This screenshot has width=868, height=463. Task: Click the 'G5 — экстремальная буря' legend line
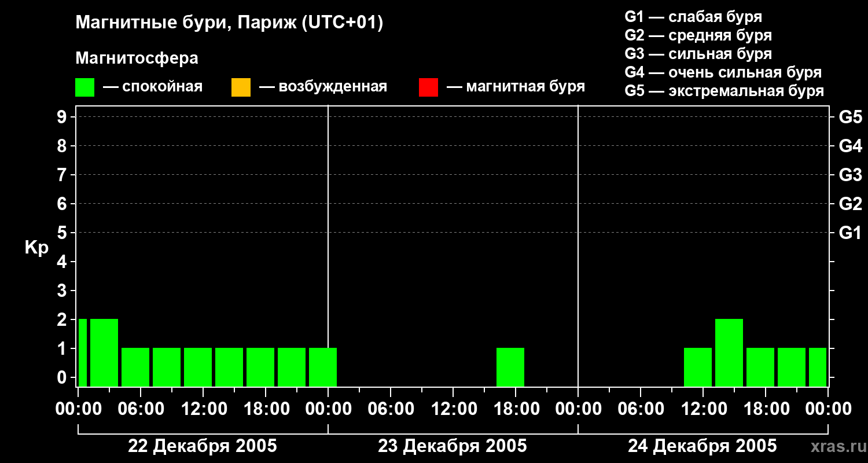click(x=724, y=91)
